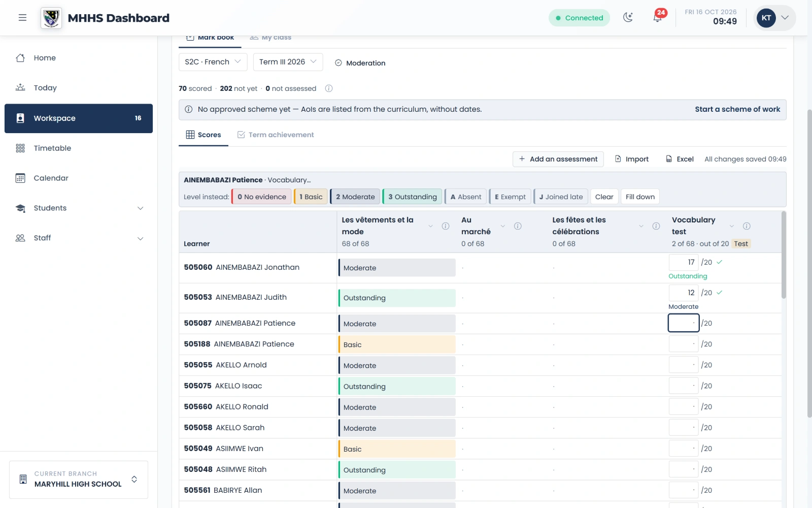This screenshot has width=812, height=508.
Task: Go to Home in sidebar
Action: click(x=79, y=58)
